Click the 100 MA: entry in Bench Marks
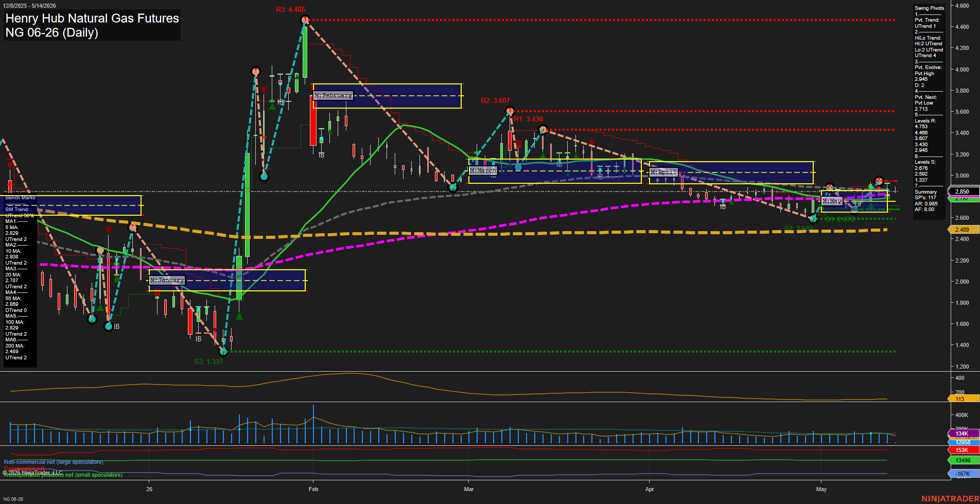This screenshot has width=980, height=504. point(15,322)
